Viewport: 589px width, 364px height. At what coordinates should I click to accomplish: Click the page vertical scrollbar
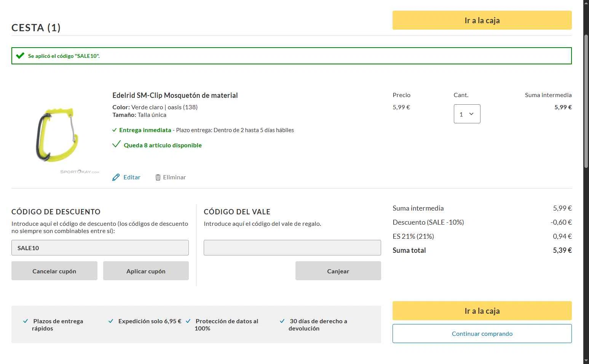click(x=586, y=101)
